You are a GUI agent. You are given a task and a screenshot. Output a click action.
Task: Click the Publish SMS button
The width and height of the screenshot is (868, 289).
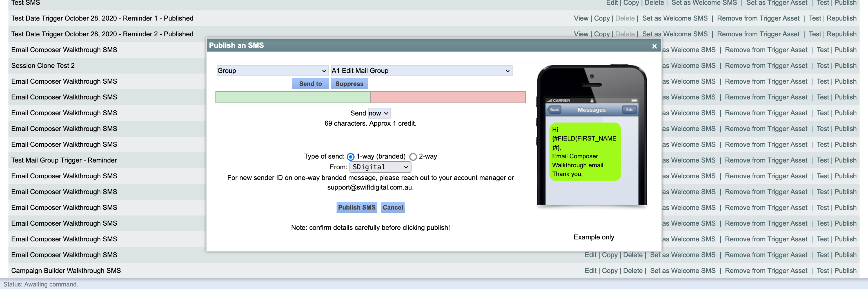[356, 208]
